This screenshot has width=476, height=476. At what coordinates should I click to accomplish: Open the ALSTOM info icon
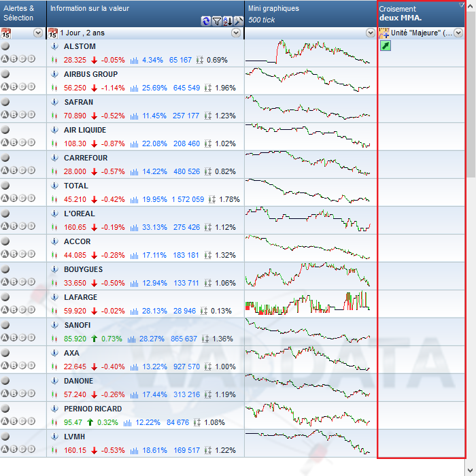click(54, 46)
